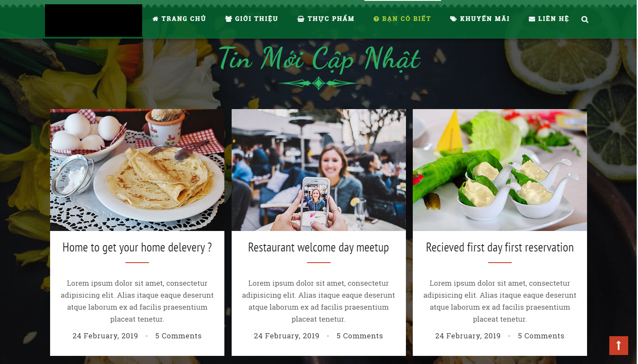Click the question icon beside Bạn Có Biết

[376, 19]
